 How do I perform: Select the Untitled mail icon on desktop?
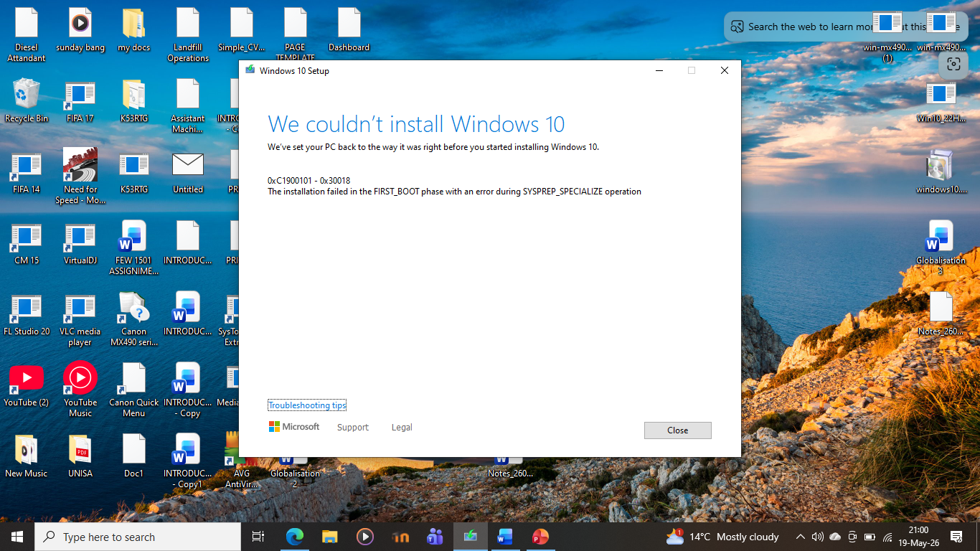[188, 172]
